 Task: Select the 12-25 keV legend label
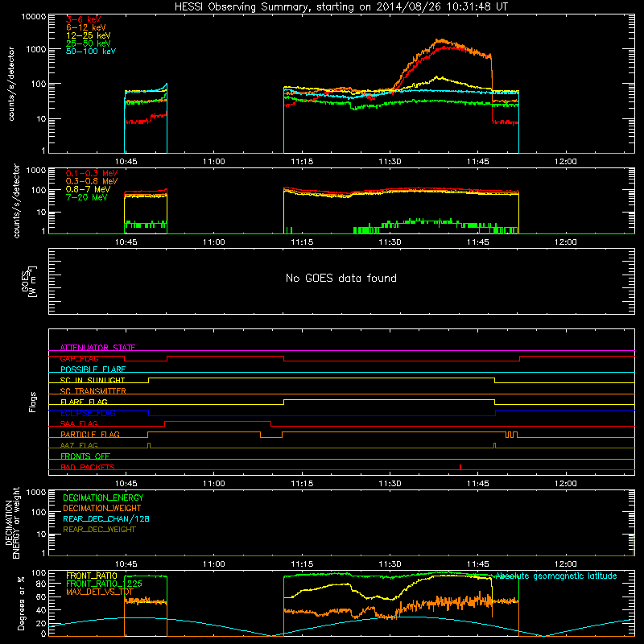pos(88,35)
